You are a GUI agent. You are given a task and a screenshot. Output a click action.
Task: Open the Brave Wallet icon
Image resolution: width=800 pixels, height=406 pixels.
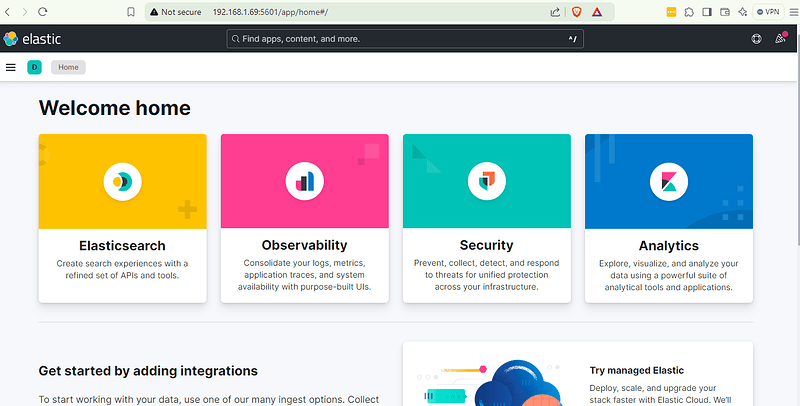725,12
